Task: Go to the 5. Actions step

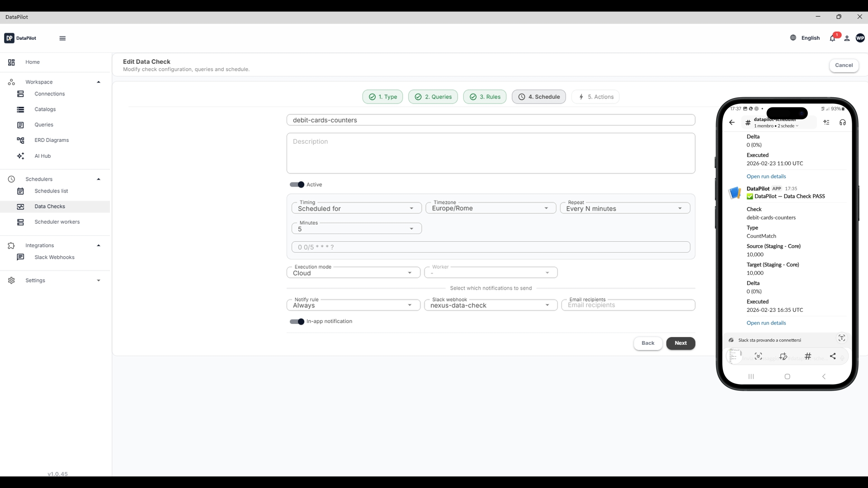Action: (595, 97)
